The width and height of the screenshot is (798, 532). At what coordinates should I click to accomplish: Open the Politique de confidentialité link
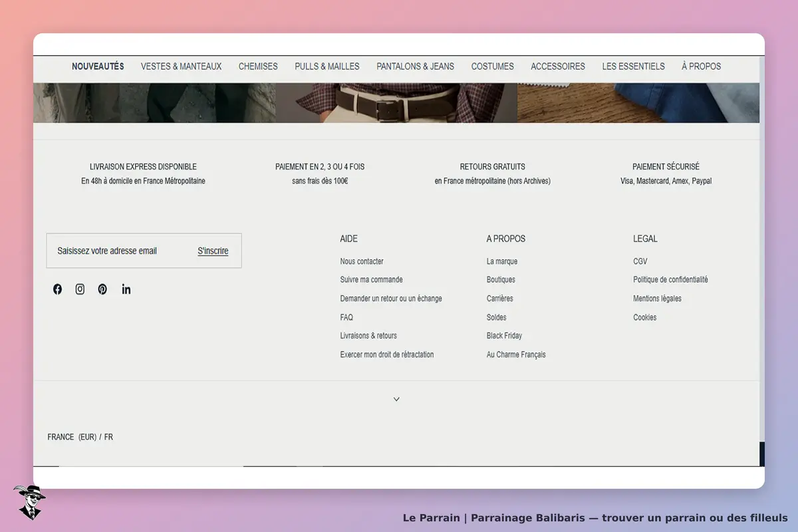[670, 280]
